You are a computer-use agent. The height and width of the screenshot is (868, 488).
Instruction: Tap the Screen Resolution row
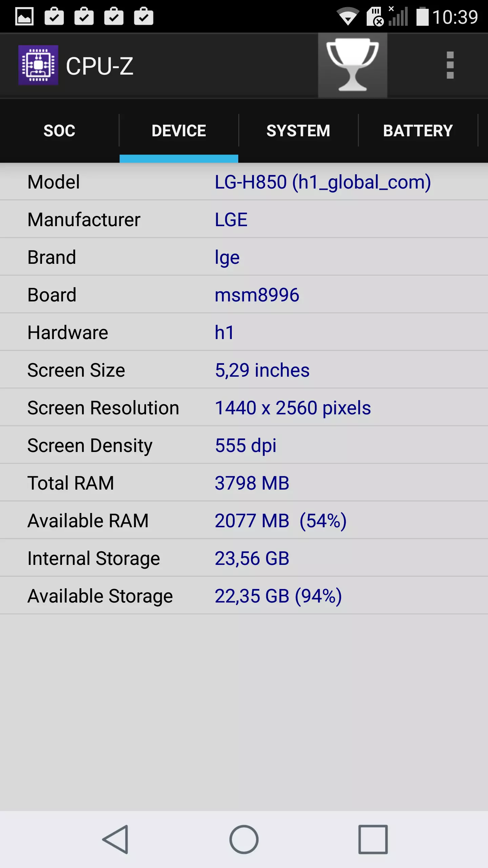click(x=244, y=407)
